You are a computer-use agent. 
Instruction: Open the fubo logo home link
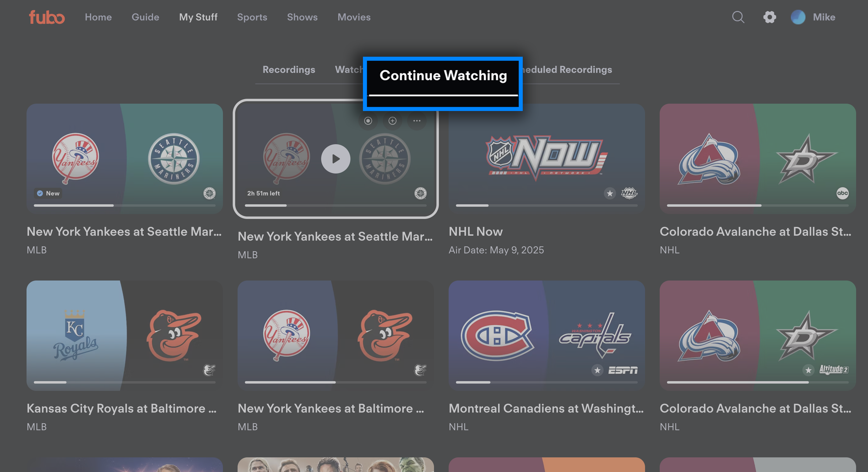(x=47, y=17)
